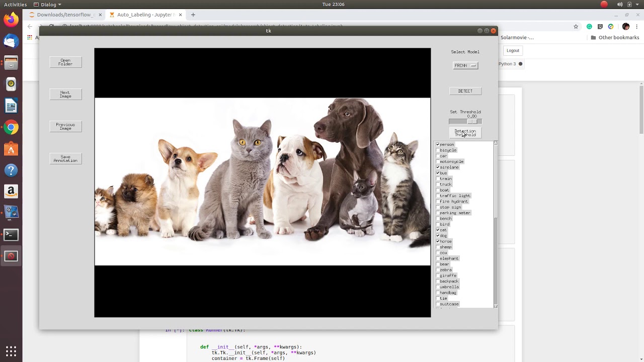The height and width of the screenshot is (362, 644).
Task: Click the Python 3 kernel indicator
Action: pos(511,64)
